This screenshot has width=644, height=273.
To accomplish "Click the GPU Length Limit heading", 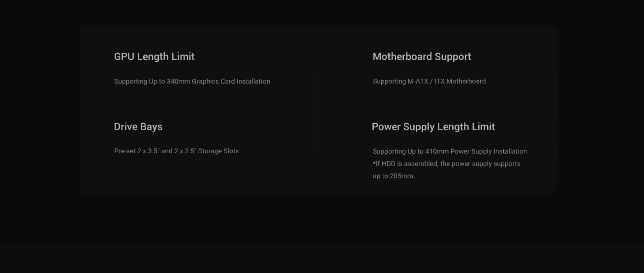I will pos(154,57).
